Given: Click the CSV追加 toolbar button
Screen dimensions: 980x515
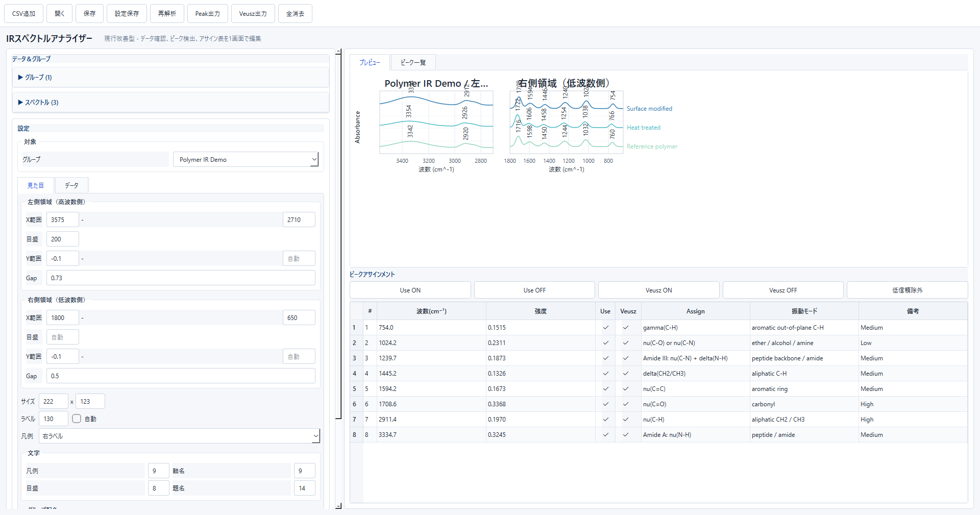Looking at the screenshot, I should (x=23, y=14).
